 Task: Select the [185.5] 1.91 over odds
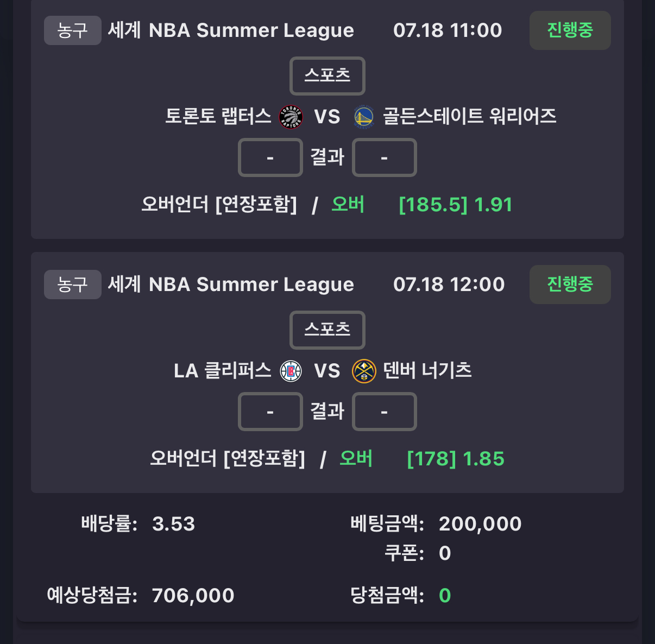(456, 205)
